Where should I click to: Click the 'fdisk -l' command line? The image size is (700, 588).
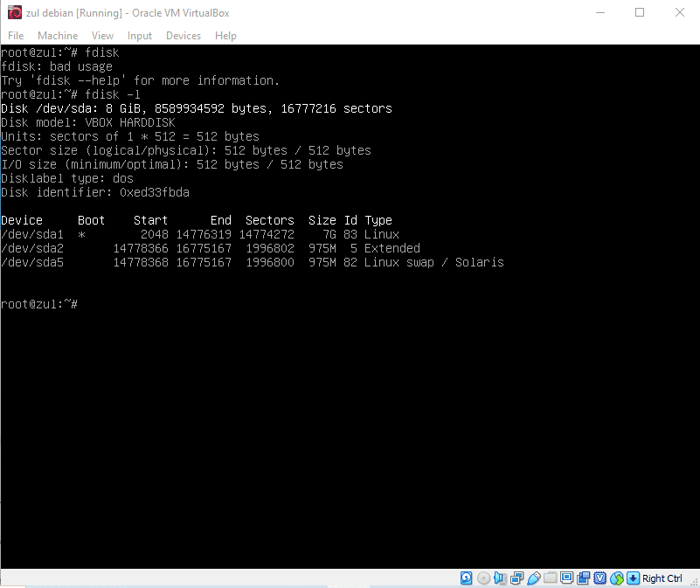(71, 94)
